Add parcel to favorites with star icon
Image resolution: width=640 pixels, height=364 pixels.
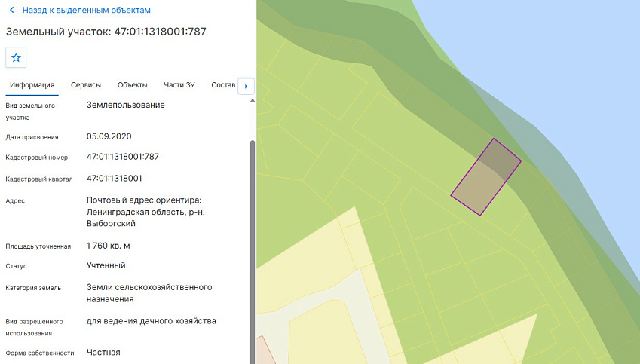(16, 57)
